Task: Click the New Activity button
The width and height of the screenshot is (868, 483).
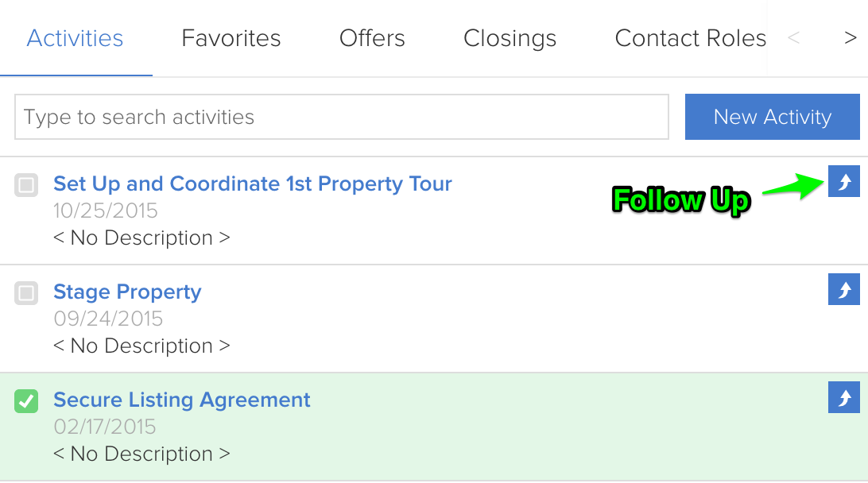Action: click(x=772, y=117)
